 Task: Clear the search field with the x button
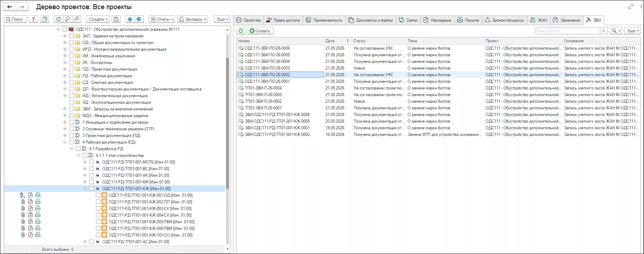[603, 31]
